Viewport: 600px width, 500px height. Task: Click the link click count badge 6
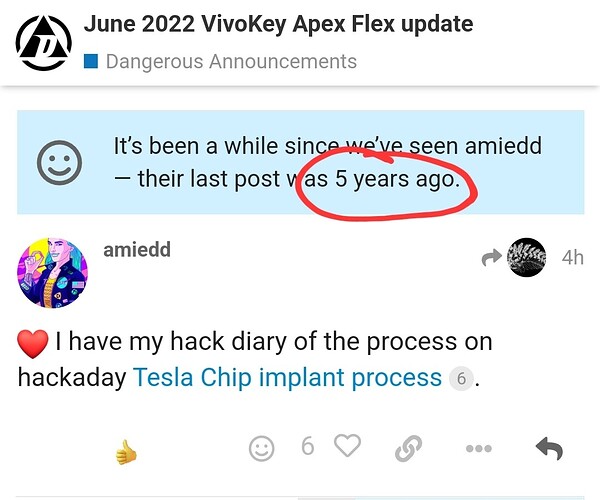[x=461, y=379]
